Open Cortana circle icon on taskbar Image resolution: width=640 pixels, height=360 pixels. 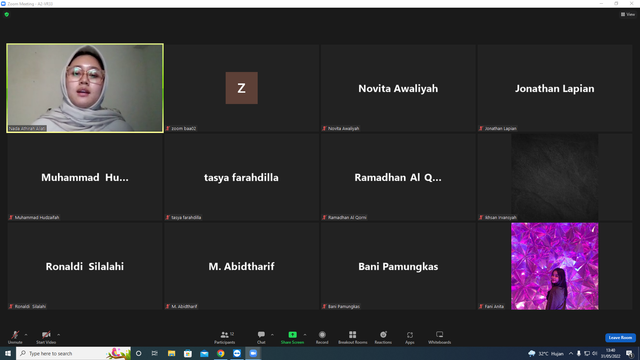[x=138, y=353]
